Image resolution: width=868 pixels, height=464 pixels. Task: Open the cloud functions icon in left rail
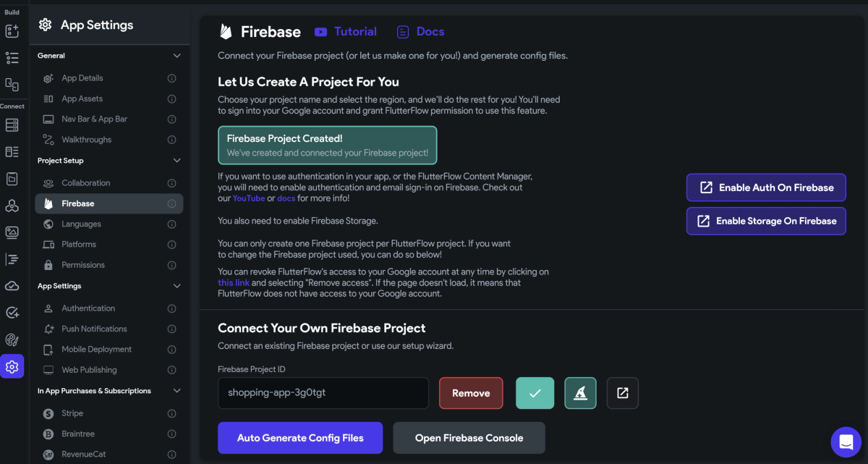12,286
